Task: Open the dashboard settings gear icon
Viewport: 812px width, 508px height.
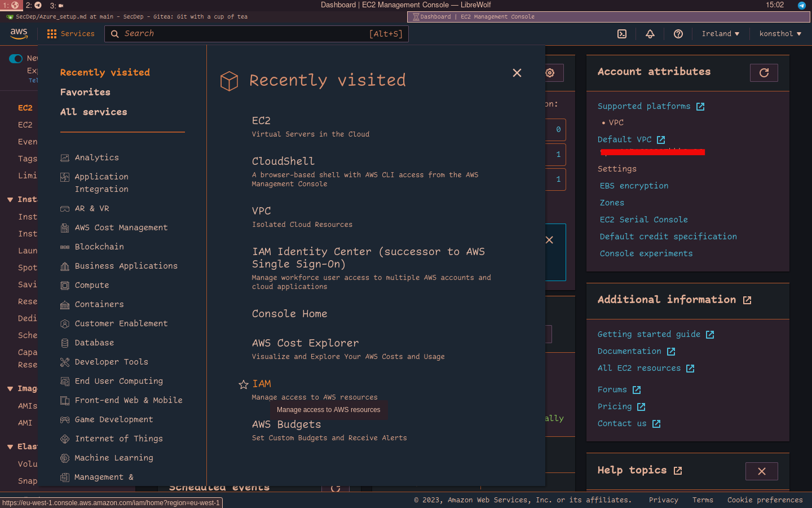Action: point(550,73)
